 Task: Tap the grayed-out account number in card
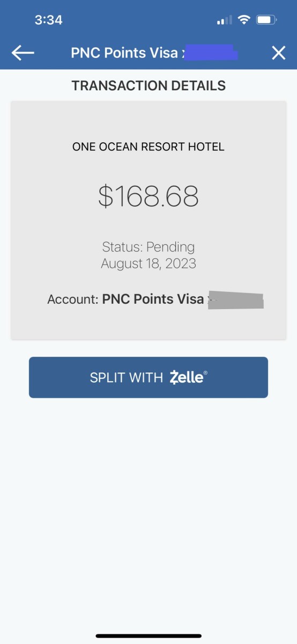tap(236, 299)
